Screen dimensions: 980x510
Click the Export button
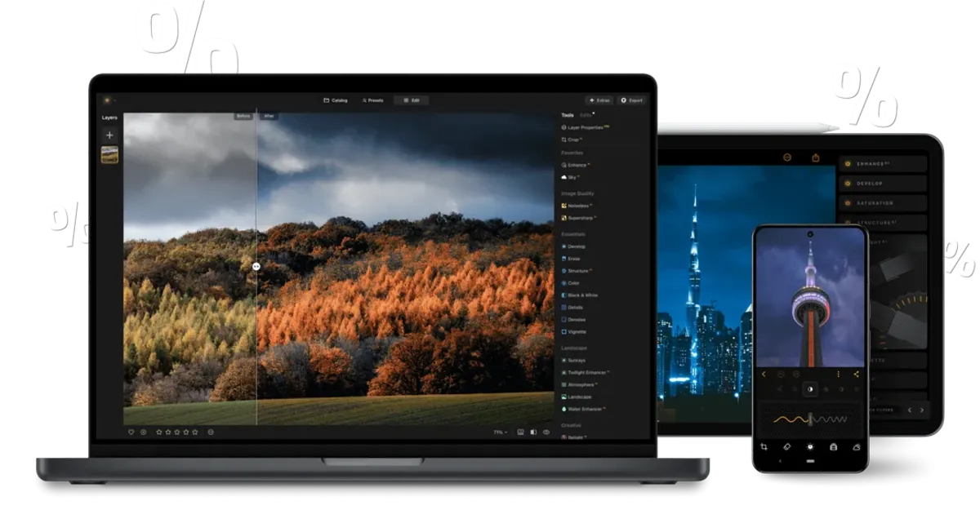click(631, 100)
